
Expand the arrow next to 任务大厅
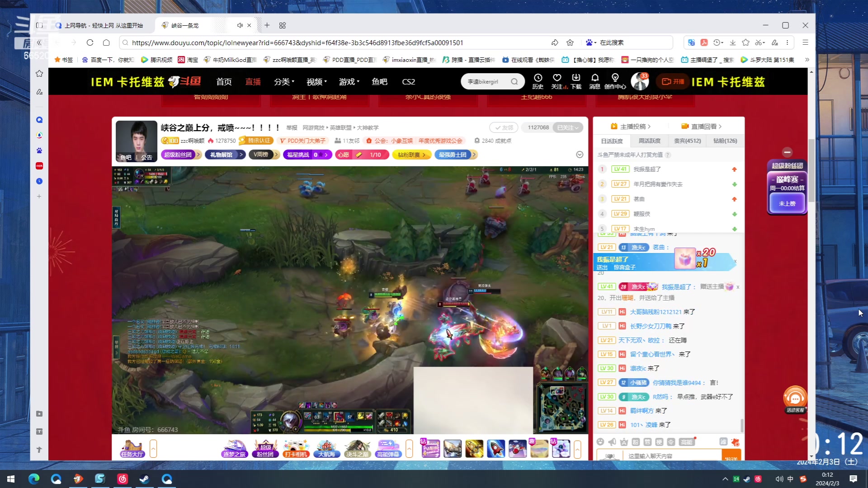point(153,449)
